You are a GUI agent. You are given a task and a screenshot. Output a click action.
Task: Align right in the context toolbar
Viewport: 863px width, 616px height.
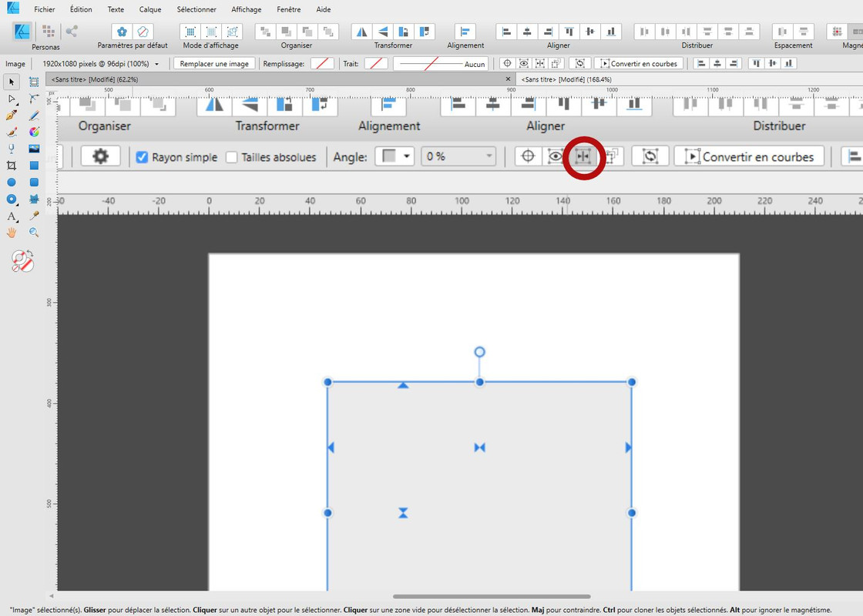click(733, 63)
